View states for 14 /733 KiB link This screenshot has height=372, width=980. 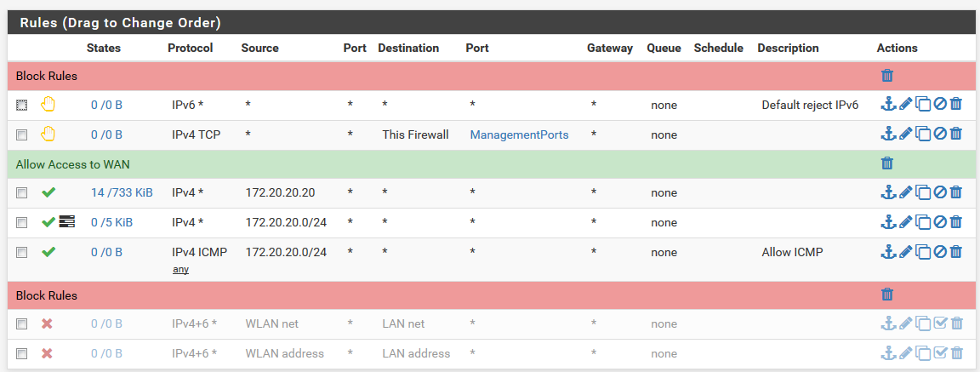point(122,193)
